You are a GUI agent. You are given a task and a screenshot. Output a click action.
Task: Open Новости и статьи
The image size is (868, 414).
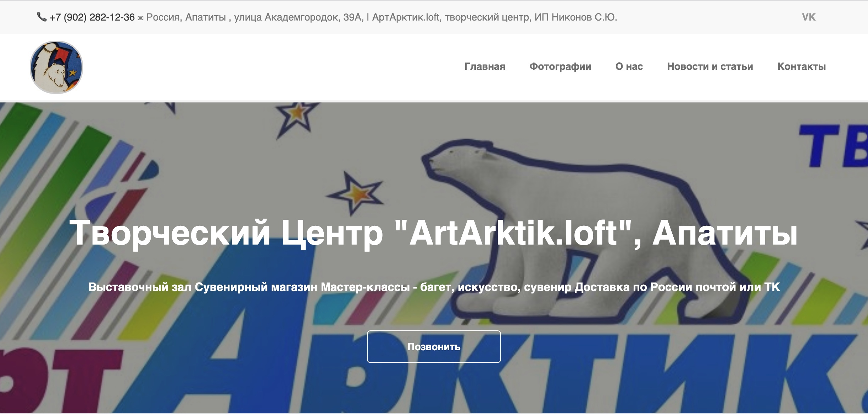click(710, 67)
